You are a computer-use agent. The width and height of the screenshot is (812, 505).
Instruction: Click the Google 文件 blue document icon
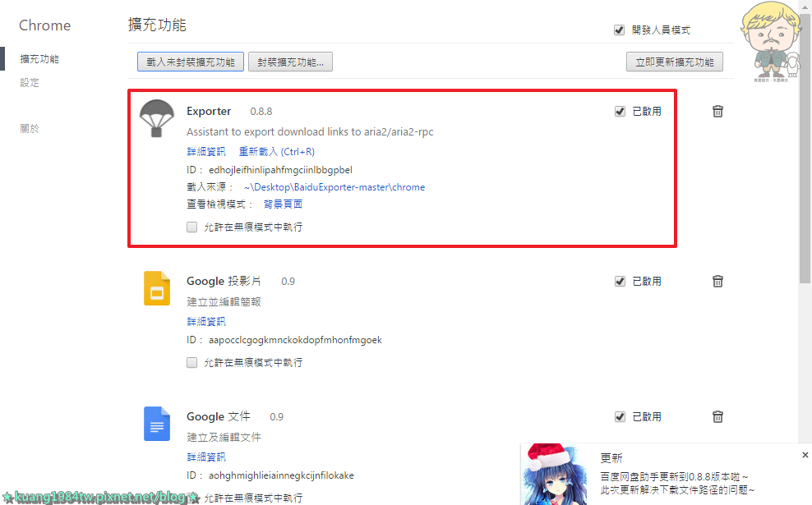tap(157, 424)
